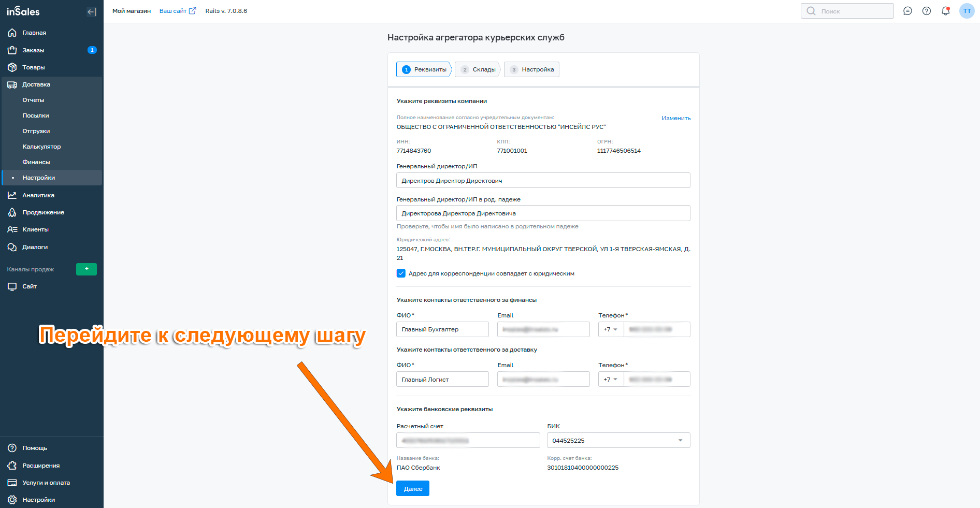The width and height of the screenshot is (980, 508).
Task: Click the Изменить link
Action: click(x=676, y=118)
